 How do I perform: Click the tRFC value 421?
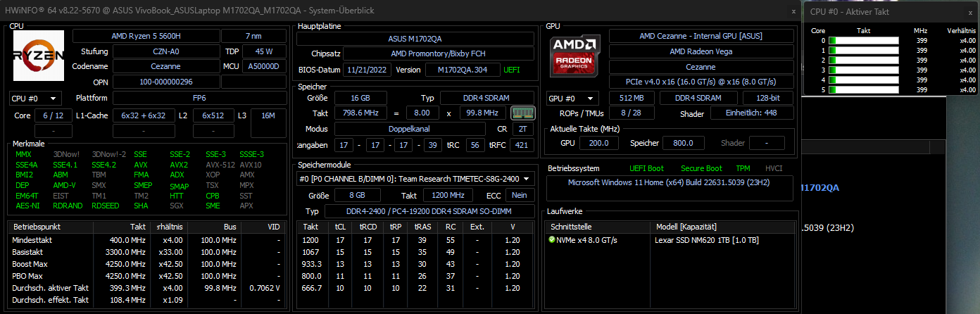click(x=522, y=145)
